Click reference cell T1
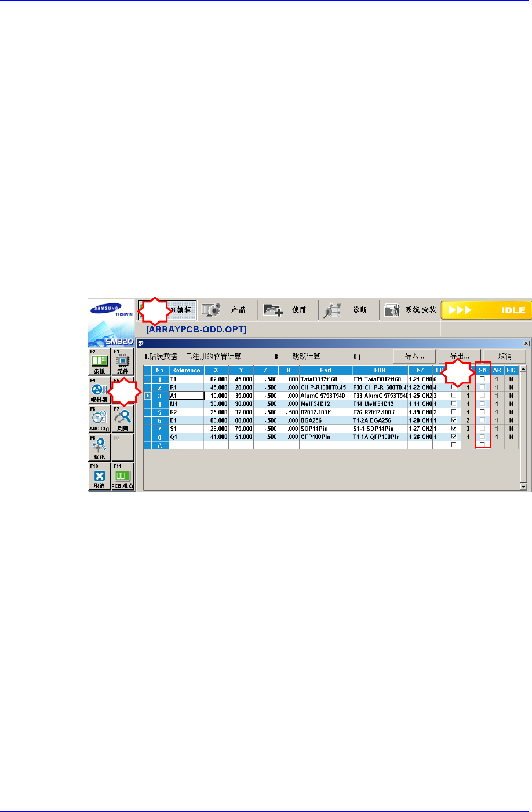This screenshot has height=812, width=532. (186, 379)
